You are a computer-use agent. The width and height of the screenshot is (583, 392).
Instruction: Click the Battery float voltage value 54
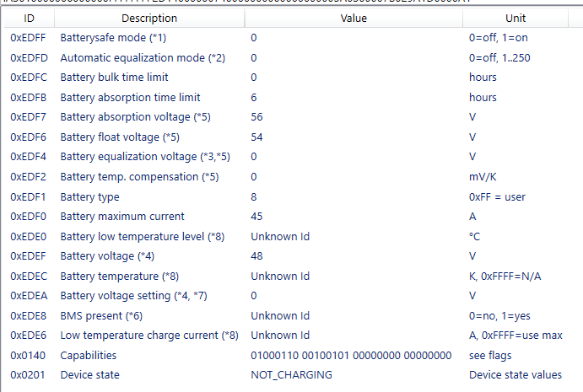[x=256, y=137]
